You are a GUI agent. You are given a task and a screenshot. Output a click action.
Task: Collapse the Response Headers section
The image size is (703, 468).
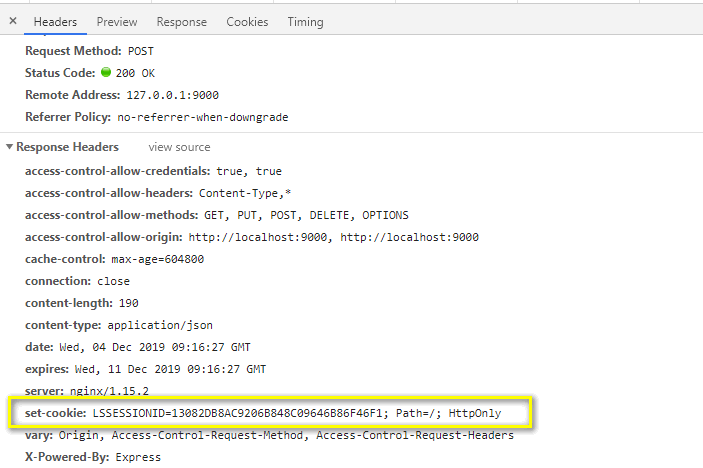pyautogui.click(x=10, y=147)
